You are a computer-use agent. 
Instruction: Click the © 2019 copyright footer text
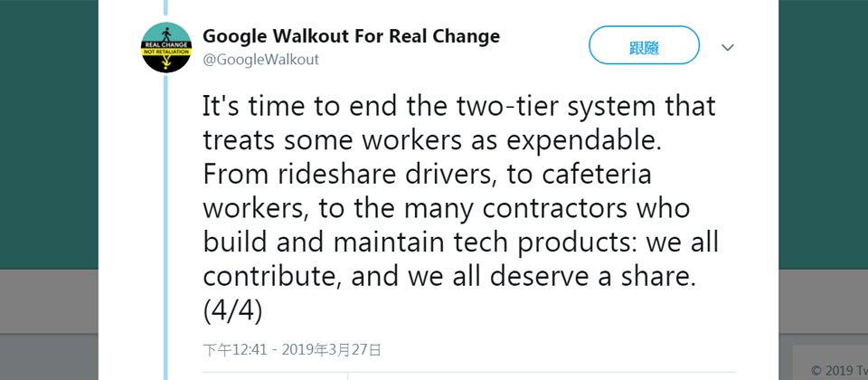point(839,371)
